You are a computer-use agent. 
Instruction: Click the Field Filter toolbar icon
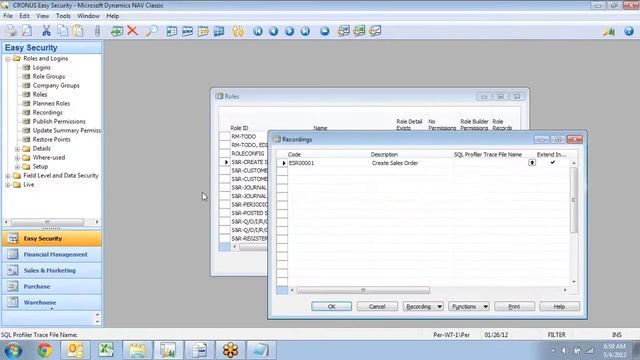(x=171, y=31)
